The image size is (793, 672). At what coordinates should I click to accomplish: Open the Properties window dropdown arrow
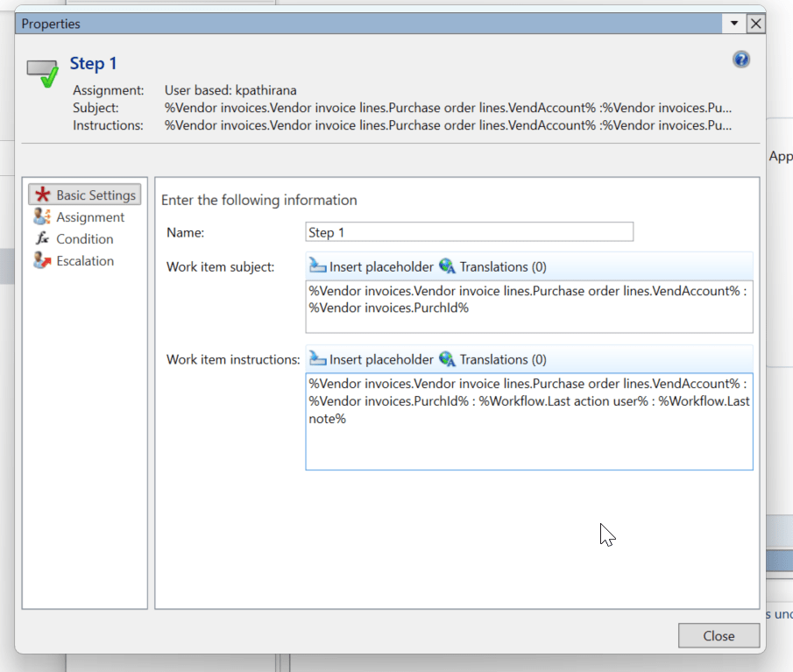pos(734,23)
